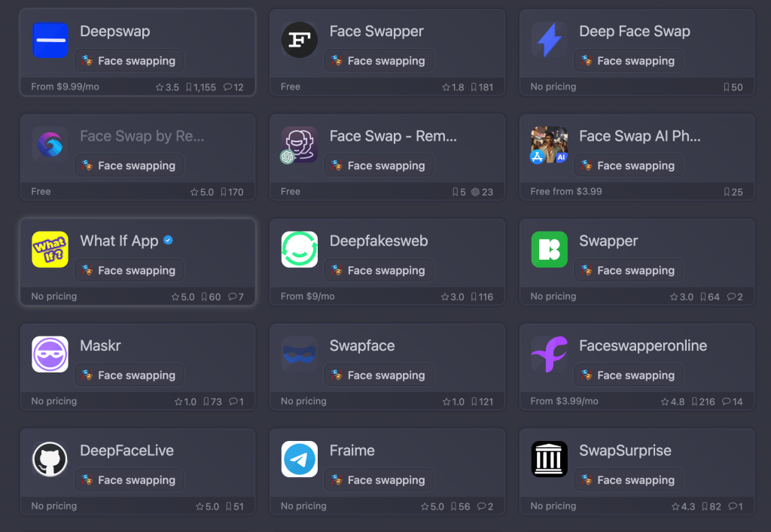Click the DeepFaceLive GitHub icon

50,459
